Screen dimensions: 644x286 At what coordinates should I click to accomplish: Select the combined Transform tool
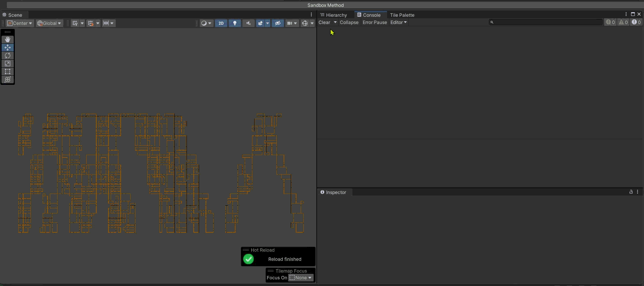[x=8, y=79]
